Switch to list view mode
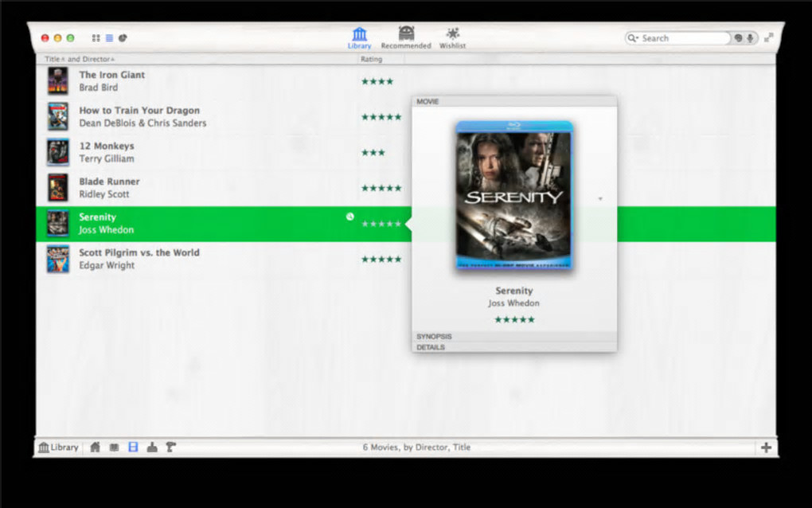 tap(109, 37)
